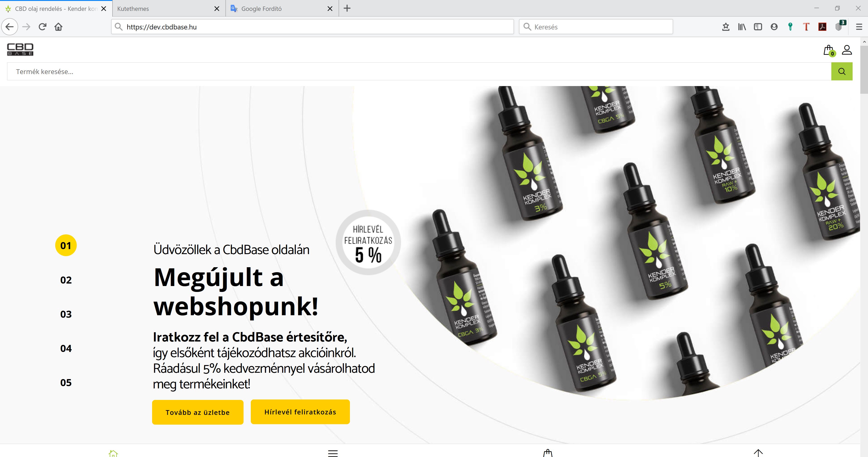Switch to slide 02 indicator
The image size is (868, 457).
point(66,280)
